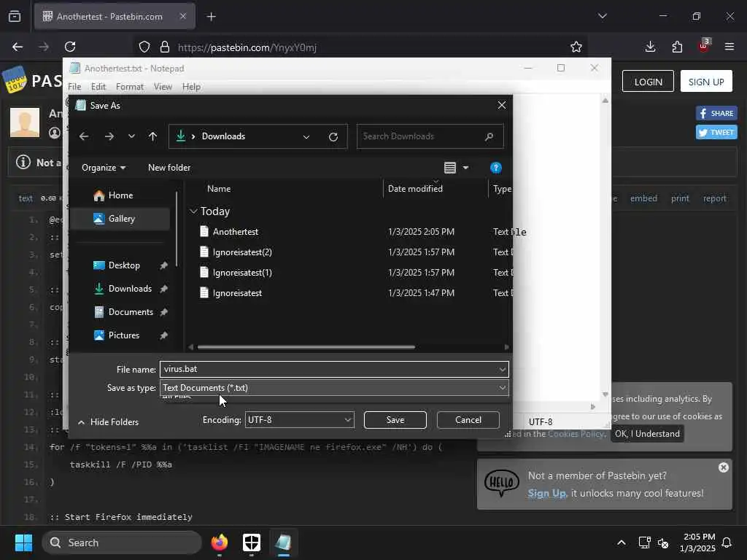Click the Pastebin print link
This screenshot has height=560, width=747.
pyautogui.click(x=680, y=198)
